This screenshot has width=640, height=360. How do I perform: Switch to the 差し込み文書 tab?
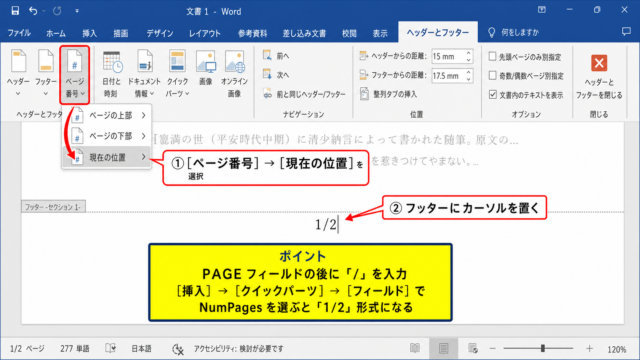[x=304, y=33]
